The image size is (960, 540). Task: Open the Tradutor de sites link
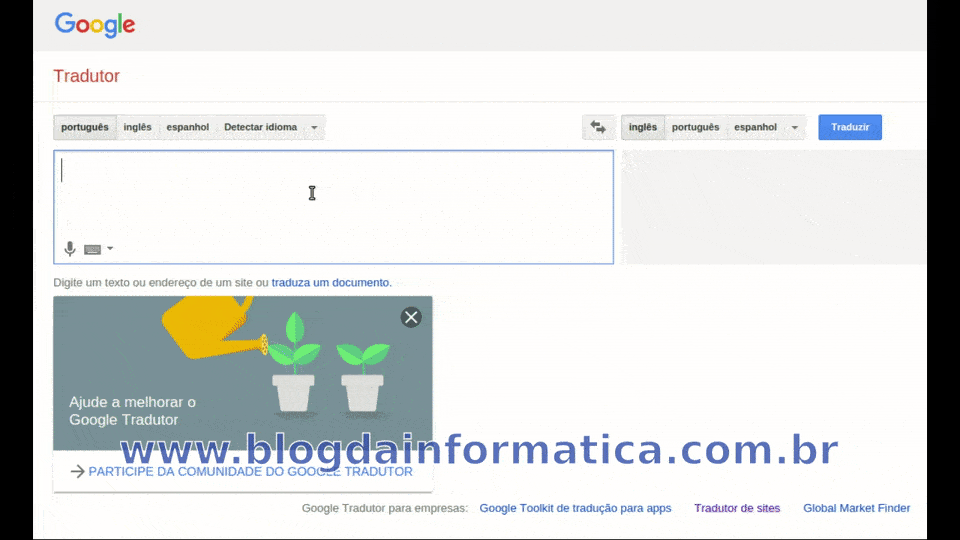(737, 508)
